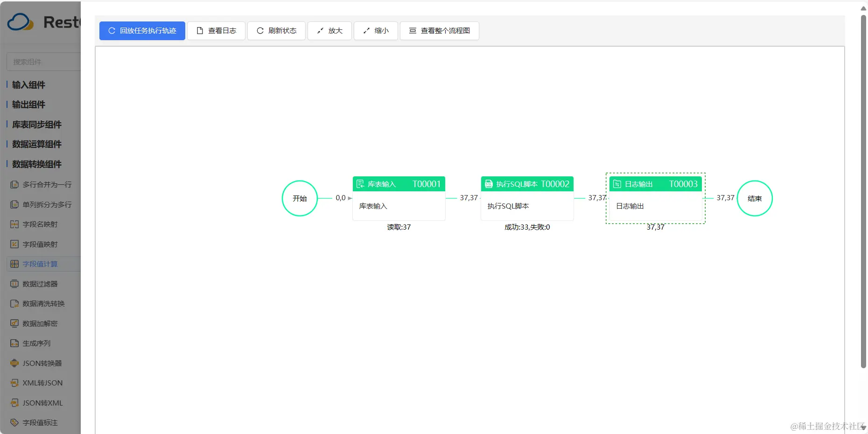Click the 读取:37 status text

399,227
